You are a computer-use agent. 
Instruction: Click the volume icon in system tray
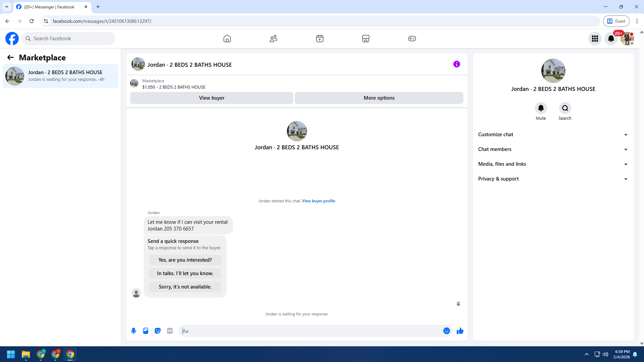605,354
